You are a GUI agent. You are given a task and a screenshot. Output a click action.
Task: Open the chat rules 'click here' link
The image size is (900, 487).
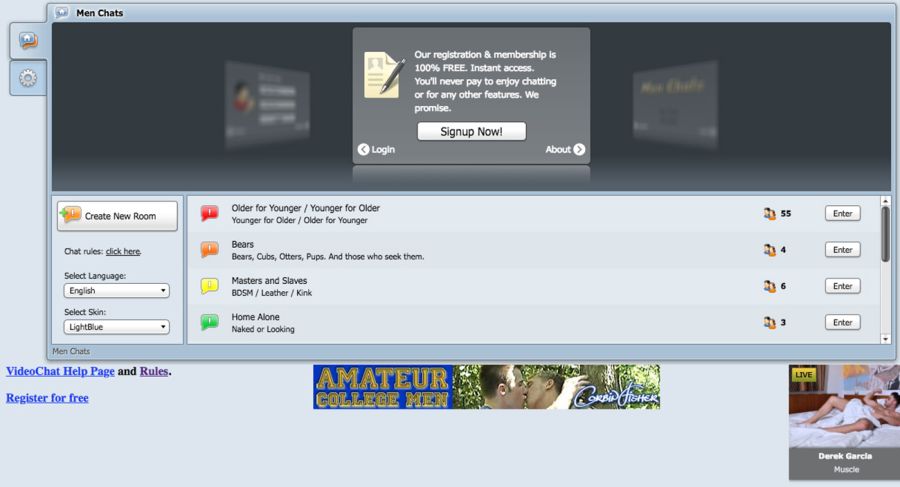pos(123,252)
